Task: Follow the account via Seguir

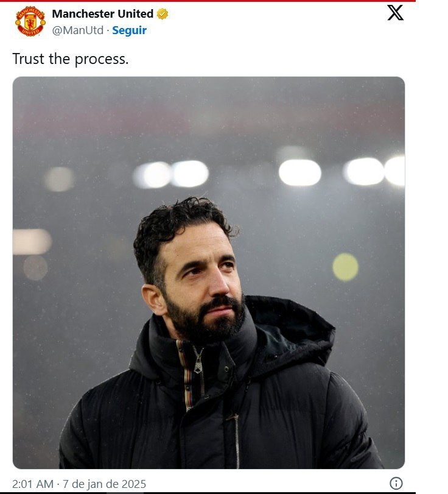Action: pos(129,30)
